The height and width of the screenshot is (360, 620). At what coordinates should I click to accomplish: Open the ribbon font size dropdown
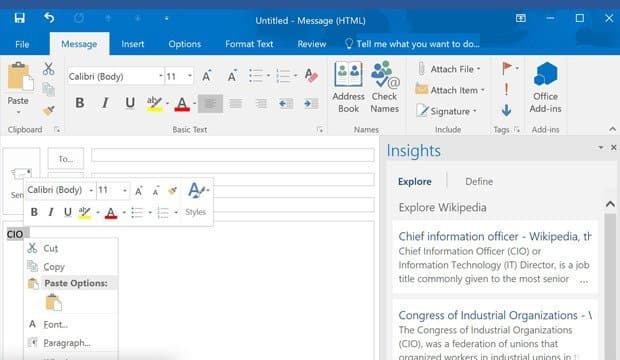coord(190,76)
